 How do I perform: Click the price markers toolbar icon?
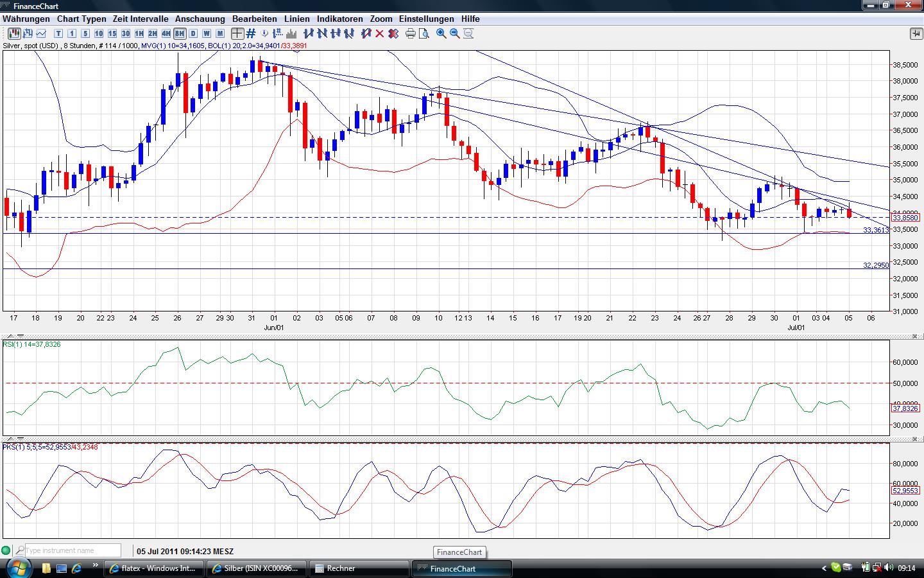tap(278, 33)
